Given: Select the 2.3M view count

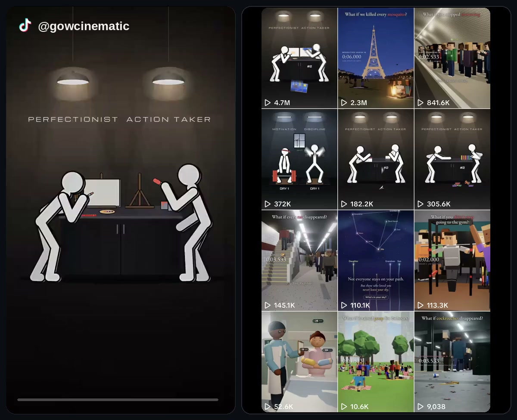Looking at the screenshot, I should point(358,103).
